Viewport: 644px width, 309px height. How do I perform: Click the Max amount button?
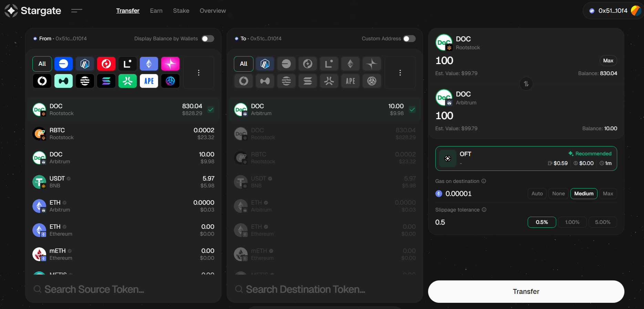tap(608, 61)
